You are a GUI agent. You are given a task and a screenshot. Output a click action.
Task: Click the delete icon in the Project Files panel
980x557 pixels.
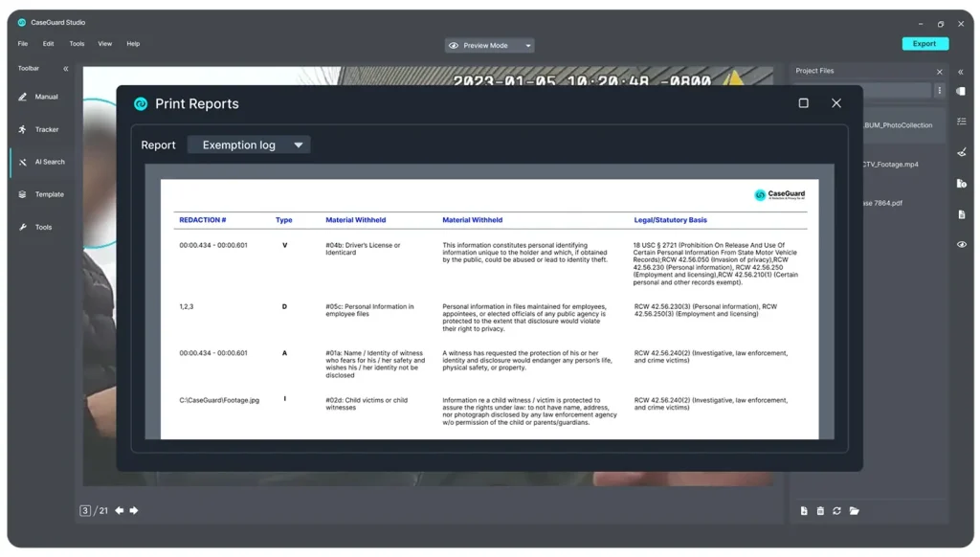tap(819, 510)
